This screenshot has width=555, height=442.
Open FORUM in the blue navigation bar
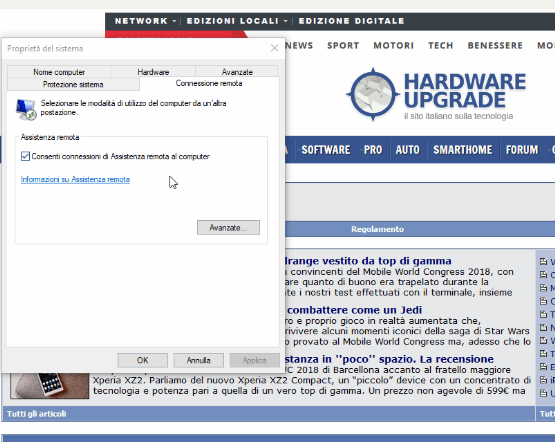[x=522, y=150]
